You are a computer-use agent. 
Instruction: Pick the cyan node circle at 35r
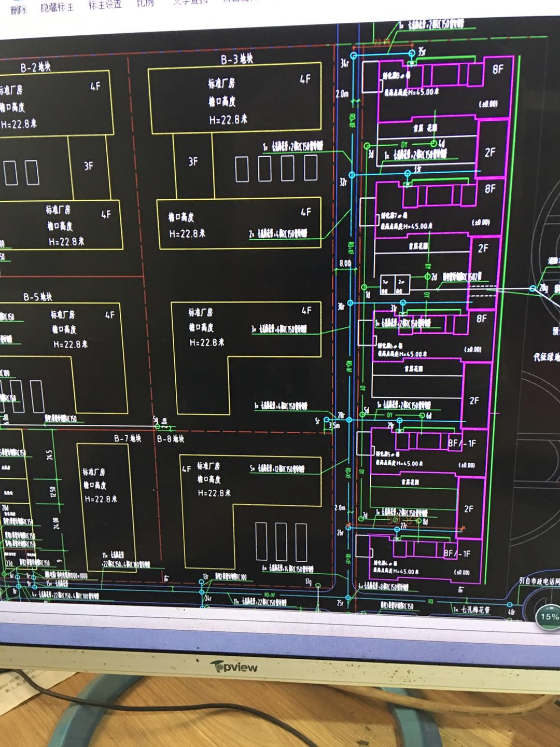412,52
